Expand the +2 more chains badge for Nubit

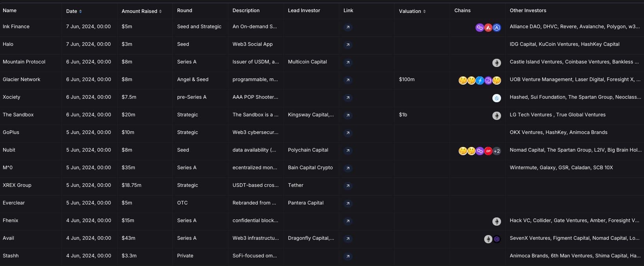click(x=497, y=151)
